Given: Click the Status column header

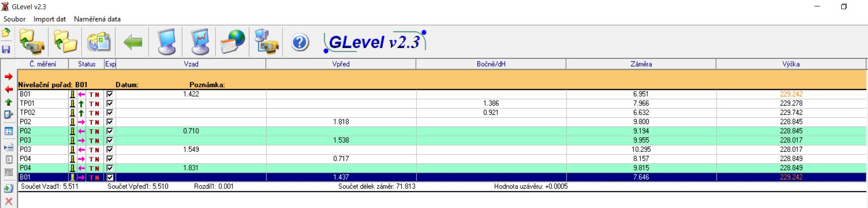Looking at the screenshot, I should 86,64.
